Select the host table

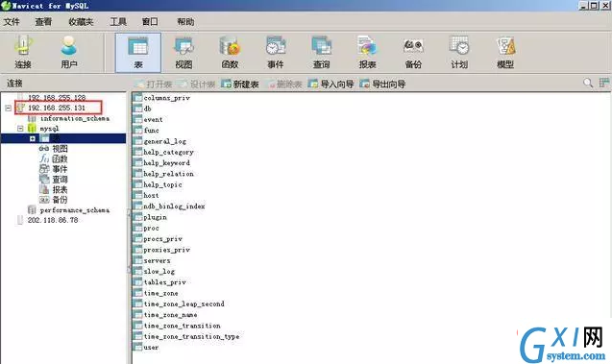coord(151,195)
